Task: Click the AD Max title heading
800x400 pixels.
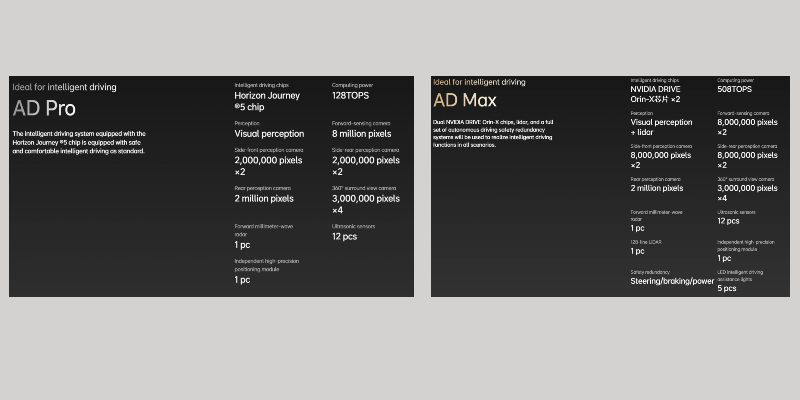Action: click(x=464, y=100)
